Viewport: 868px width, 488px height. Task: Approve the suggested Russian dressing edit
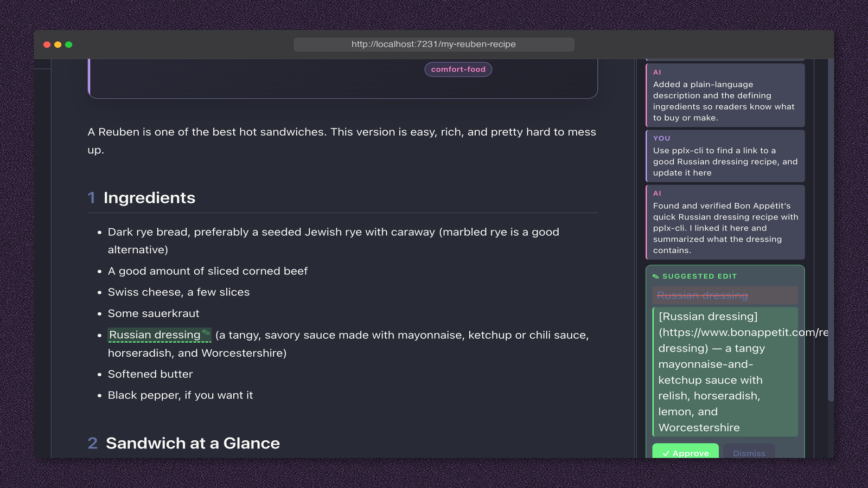pyautogui.click(x=685, y=451)
